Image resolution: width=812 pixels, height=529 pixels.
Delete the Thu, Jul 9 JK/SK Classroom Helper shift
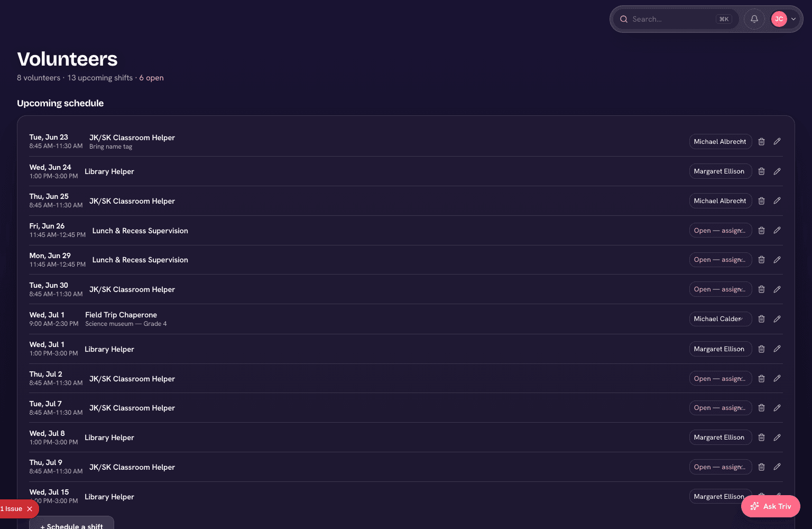761,467
